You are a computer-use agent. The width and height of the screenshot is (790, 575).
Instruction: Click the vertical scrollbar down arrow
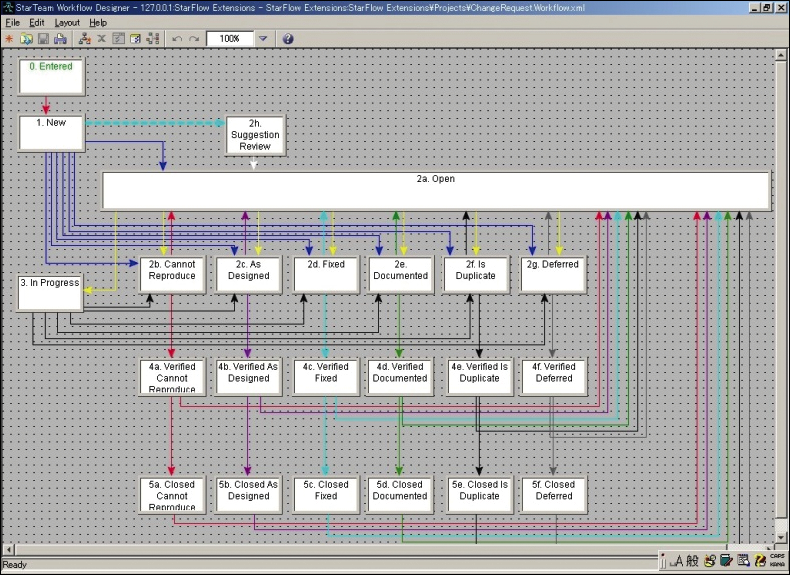pos(781,537)
